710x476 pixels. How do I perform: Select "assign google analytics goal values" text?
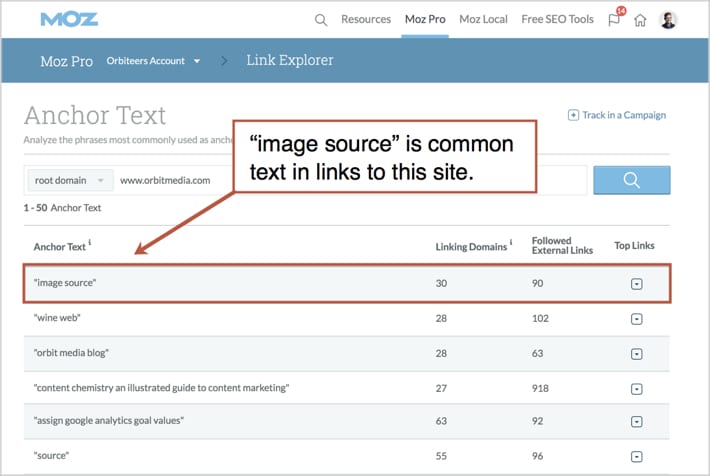pos(109,420)
